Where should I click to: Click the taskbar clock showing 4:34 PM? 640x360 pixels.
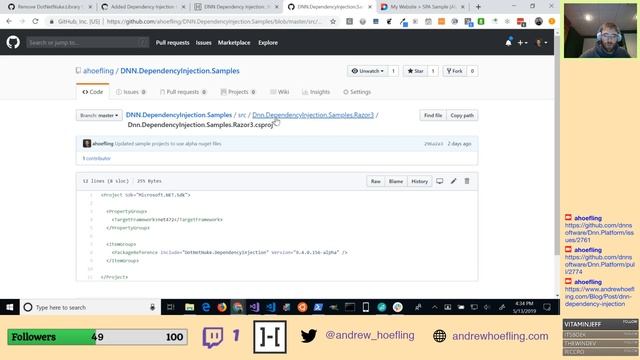pos(524,307)
